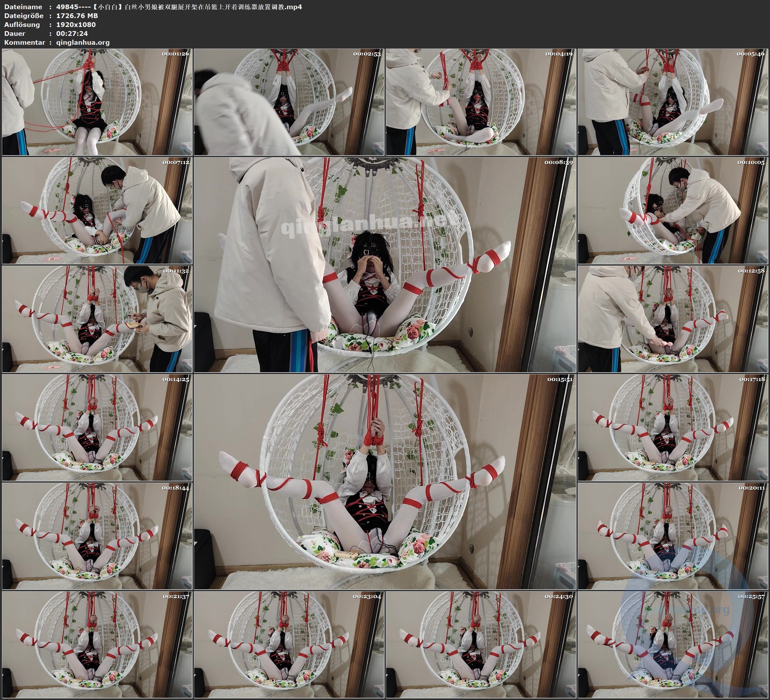Select the thumbnail at 00:12:58
This screenshot has width=770, height=700.
(673, 319)
